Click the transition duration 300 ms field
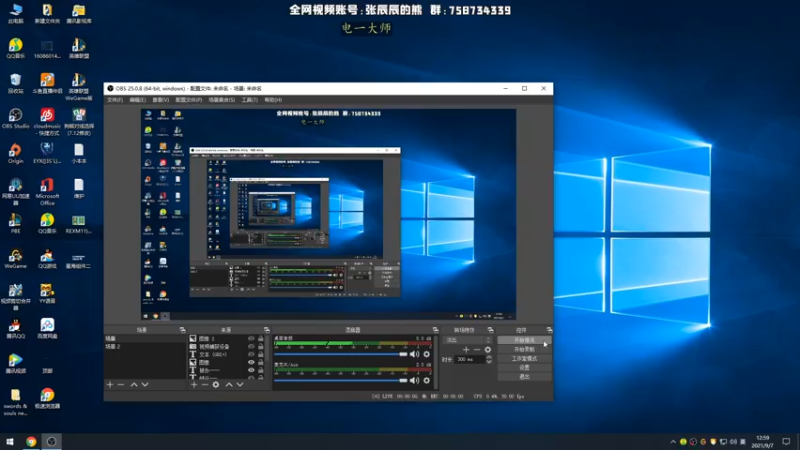 [470, 359]
